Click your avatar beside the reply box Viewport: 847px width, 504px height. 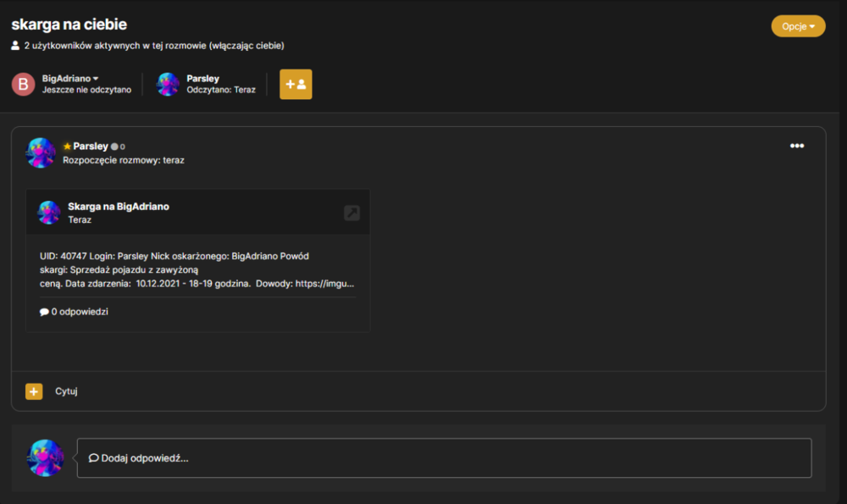(46, 458)
